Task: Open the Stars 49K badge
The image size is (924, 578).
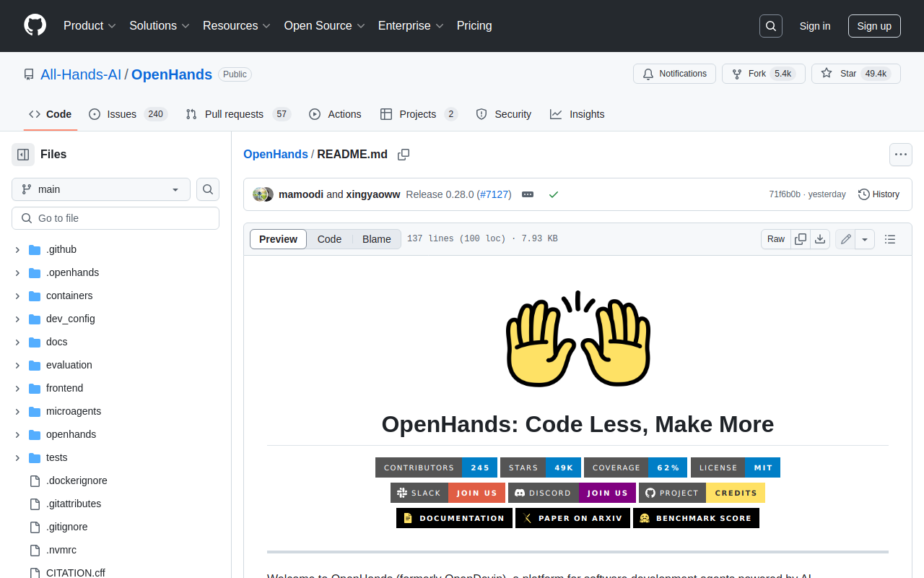Action: (x=541, y=467)
